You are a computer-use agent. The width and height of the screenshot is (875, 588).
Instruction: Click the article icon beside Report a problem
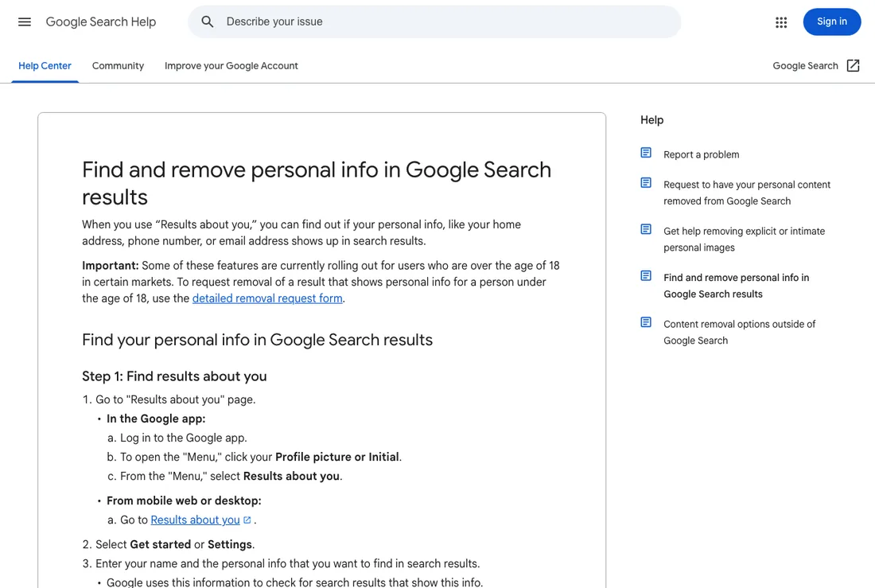[646, 153]
